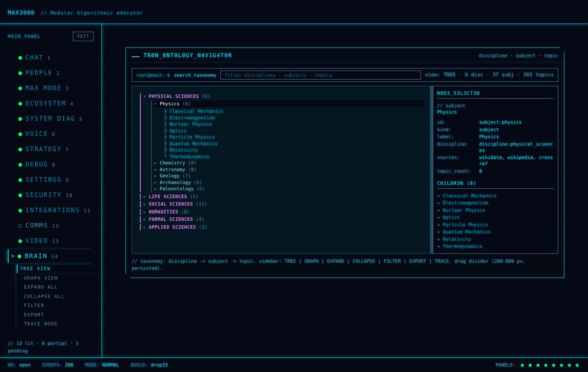Select Thermodynamics in the tree
The height and width of the screenshot is (372, 588).
pos(189,157)
